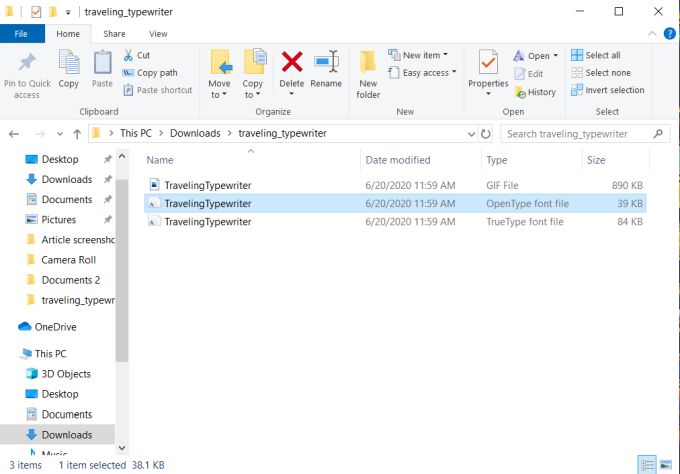Click Downloads in address bar path
This screenshot has width=680, height=474.
coord(195,133)
